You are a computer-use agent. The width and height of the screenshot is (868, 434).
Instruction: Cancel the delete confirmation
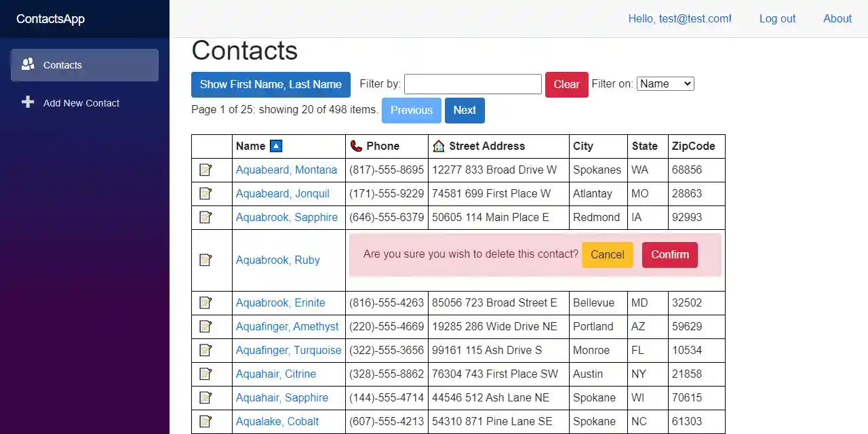[607, 254]
